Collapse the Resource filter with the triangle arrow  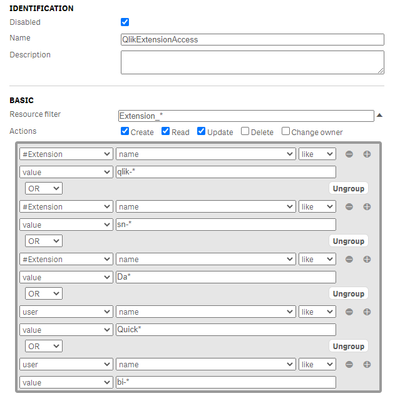pos(379,116)
